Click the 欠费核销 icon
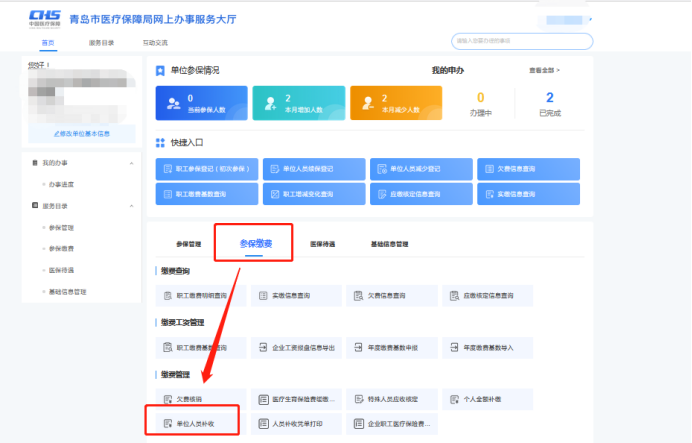 pyautogui.click(x=167, y=399)
